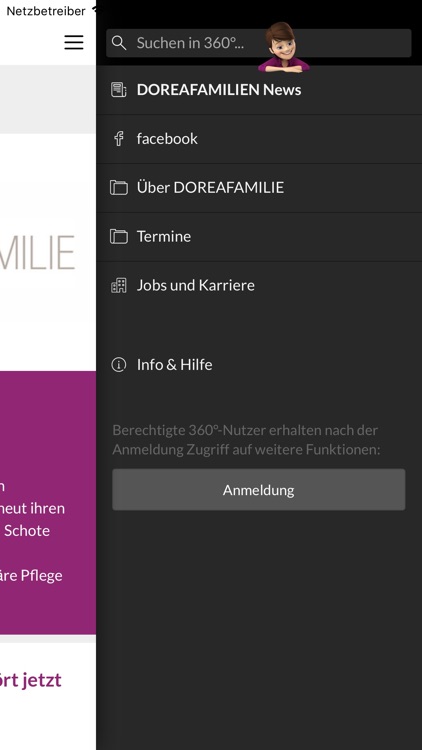Tap the 'Netzbetreiber' status bar text
422x750 pixels.
click(x=46, y=11)
